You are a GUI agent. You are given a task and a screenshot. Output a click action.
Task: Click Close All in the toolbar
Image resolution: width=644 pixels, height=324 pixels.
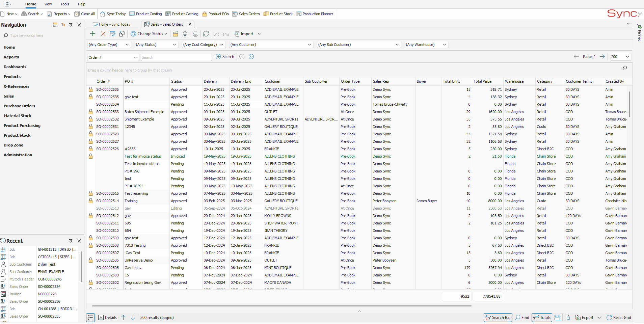tap(85, 14)
